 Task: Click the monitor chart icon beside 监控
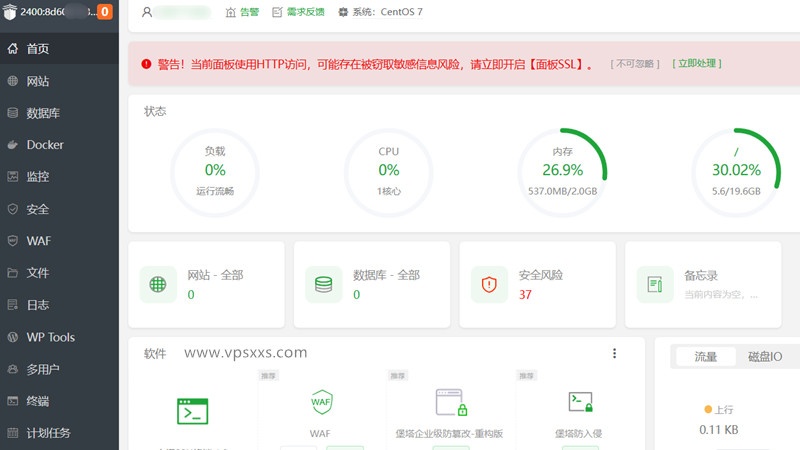13,177
